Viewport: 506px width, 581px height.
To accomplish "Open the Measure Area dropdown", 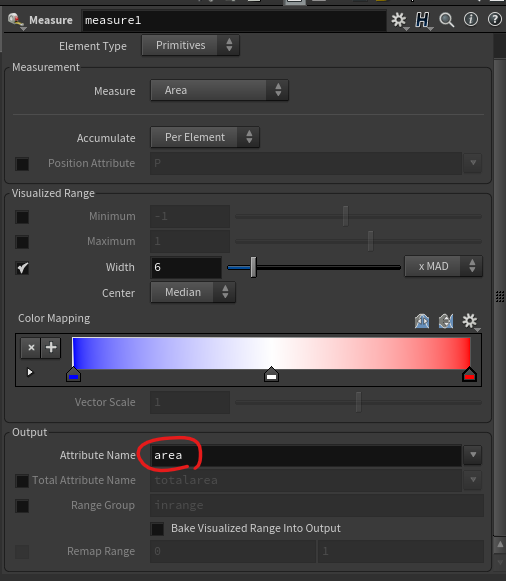I will point(219,90).
